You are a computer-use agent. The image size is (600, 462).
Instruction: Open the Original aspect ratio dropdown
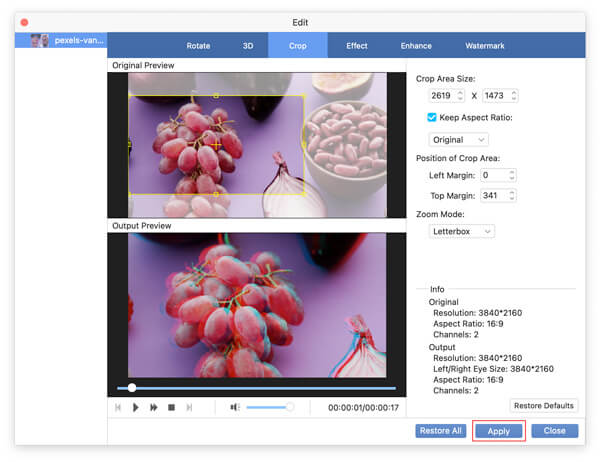click(x=458, y=140)
